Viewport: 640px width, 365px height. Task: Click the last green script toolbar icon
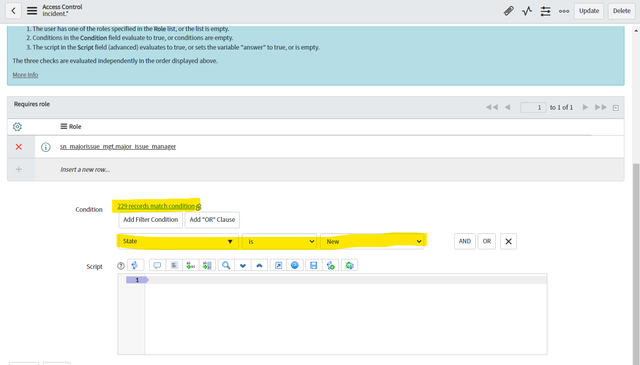point(349,265)
